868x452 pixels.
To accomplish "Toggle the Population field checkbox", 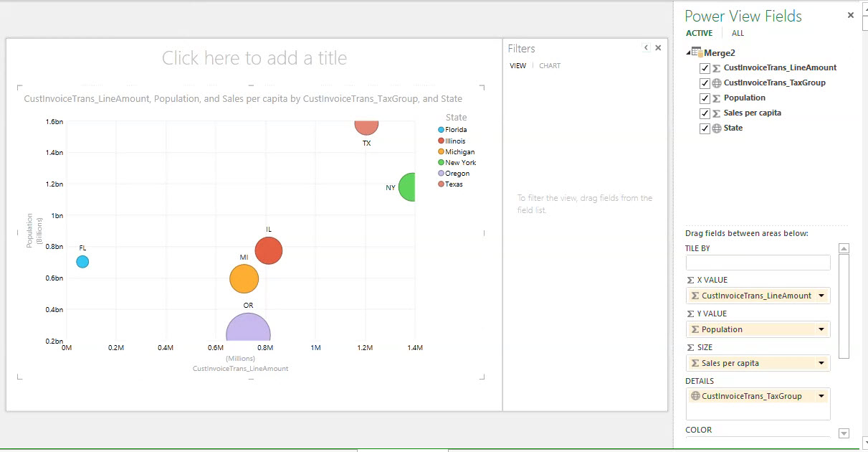I will (705, 98).
